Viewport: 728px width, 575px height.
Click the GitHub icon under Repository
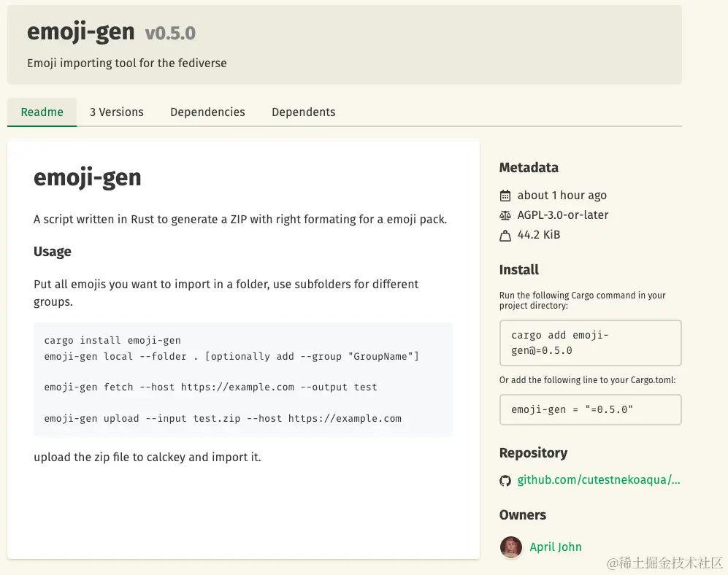click(505, 480)
